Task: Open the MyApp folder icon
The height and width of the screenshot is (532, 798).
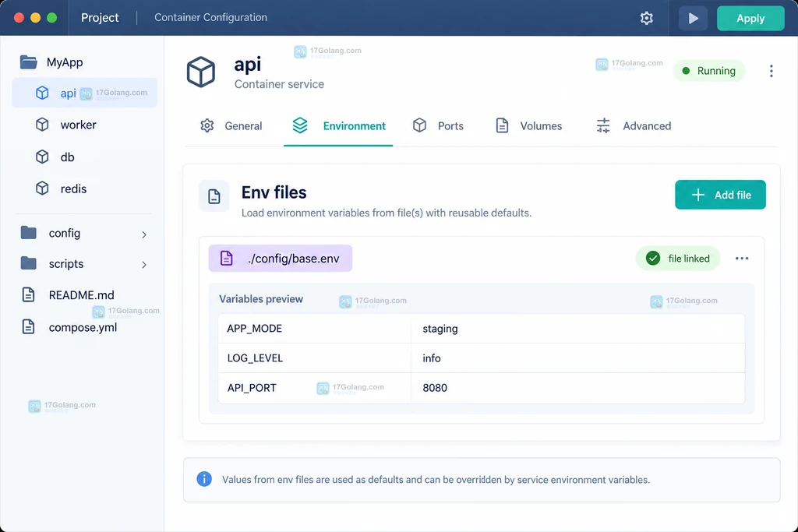Action: [29, 62]
